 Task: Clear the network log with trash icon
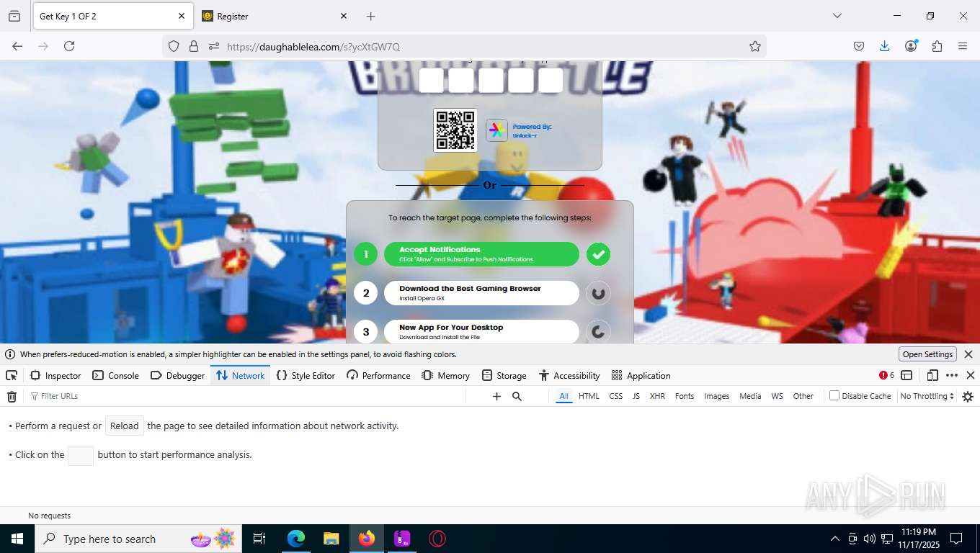[12, 396]
